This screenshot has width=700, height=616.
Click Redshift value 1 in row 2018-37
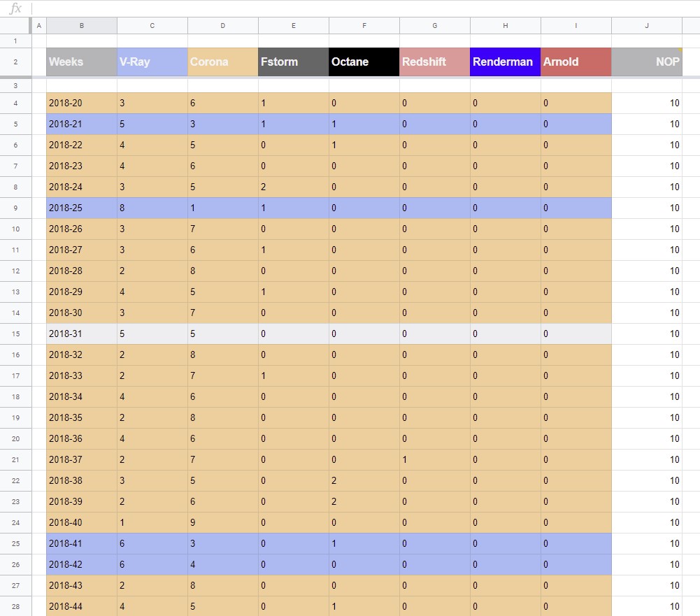[x=435, y=460]
